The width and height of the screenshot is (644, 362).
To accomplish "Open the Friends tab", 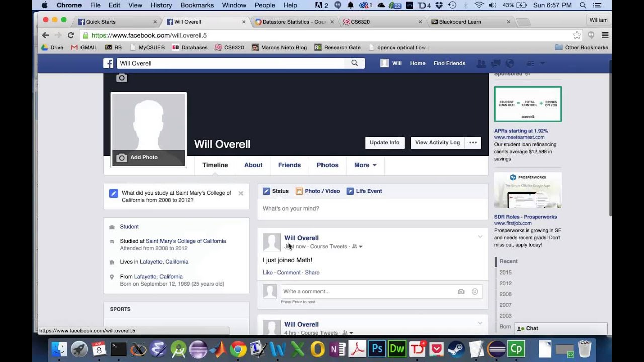I will pyautogui.click(x=289, y=165).
